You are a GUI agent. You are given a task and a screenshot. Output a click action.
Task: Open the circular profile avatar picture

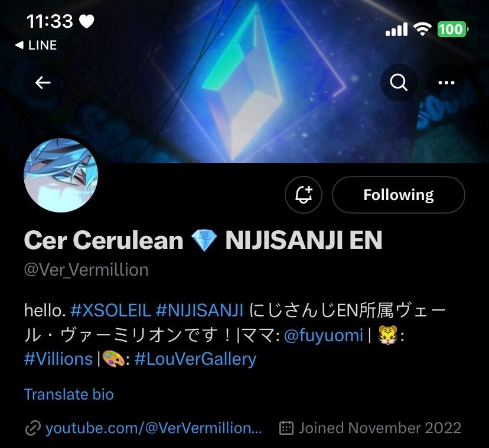[x=61, y=175]
